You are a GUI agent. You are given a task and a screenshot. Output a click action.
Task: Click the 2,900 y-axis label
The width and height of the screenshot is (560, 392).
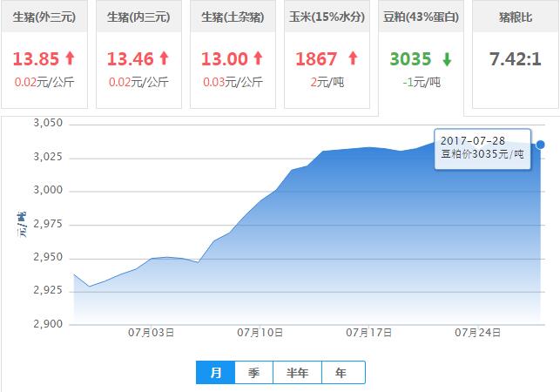coord(48,324)
